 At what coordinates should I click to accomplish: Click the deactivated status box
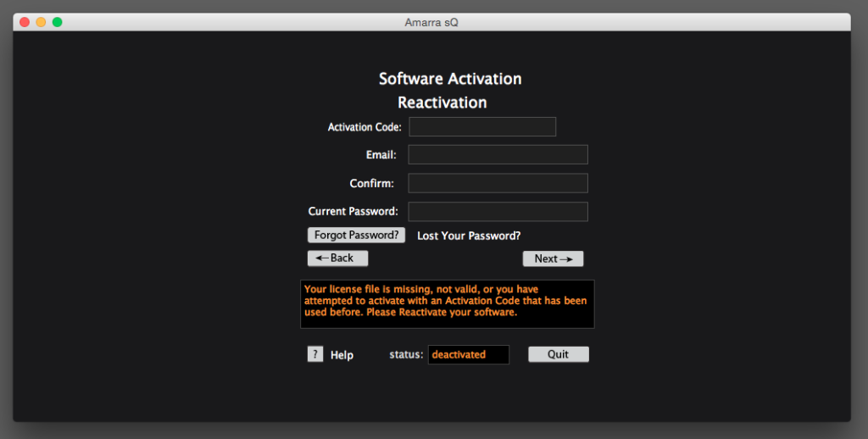click(x=468, y=355)
